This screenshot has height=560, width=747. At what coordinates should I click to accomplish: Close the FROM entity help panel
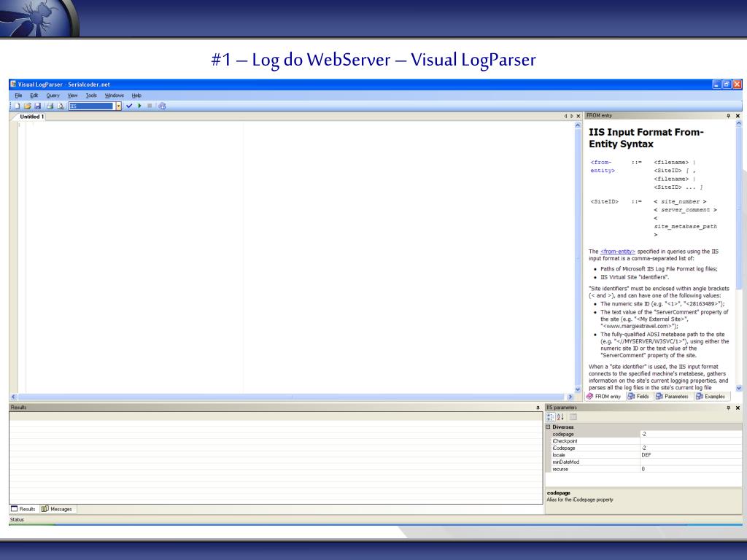pos(738,116)
